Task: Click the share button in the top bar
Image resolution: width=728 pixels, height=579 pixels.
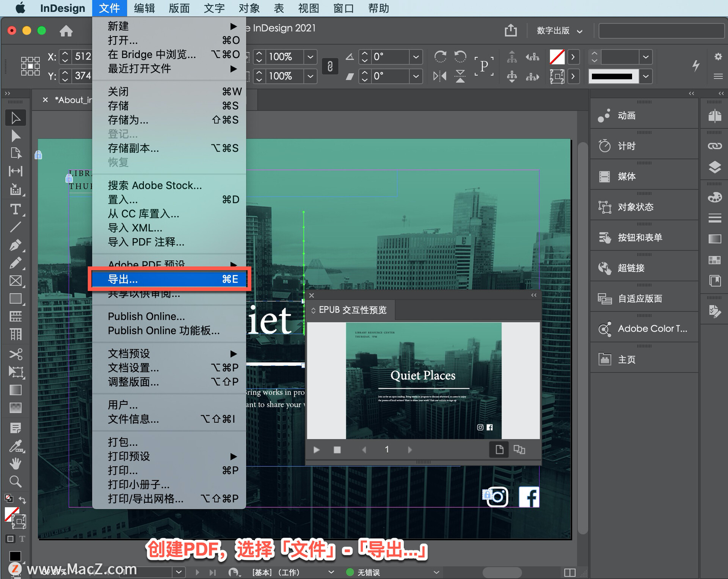Action: click(510, 30)
